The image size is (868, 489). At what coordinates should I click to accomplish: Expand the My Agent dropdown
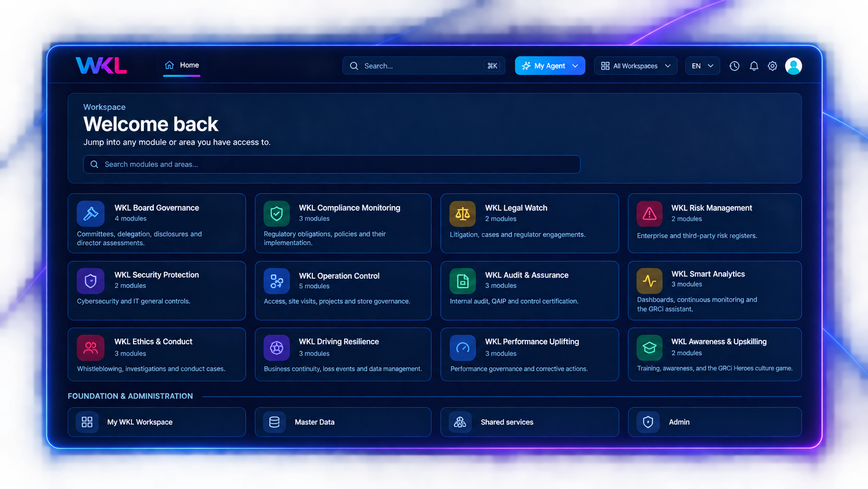[x=550, y=66]
